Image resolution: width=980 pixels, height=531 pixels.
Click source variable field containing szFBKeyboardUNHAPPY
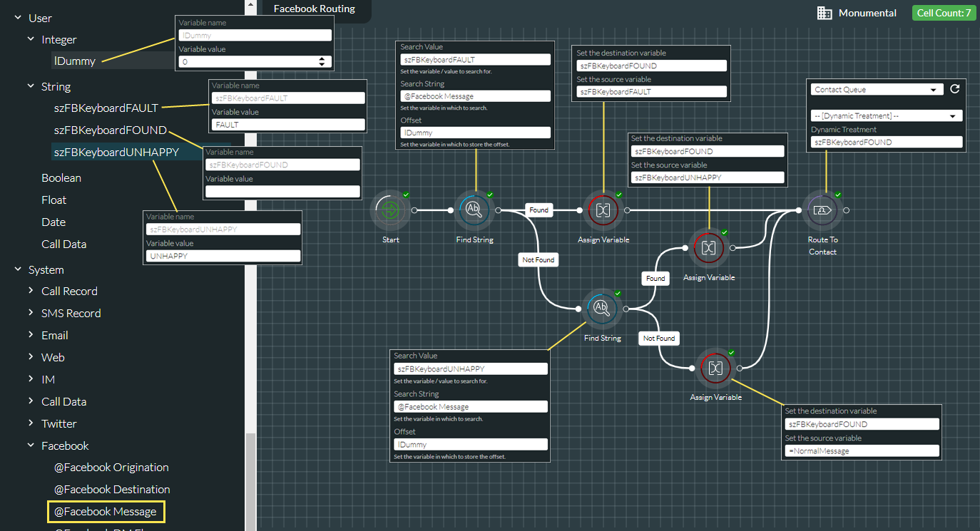(708, 177)
